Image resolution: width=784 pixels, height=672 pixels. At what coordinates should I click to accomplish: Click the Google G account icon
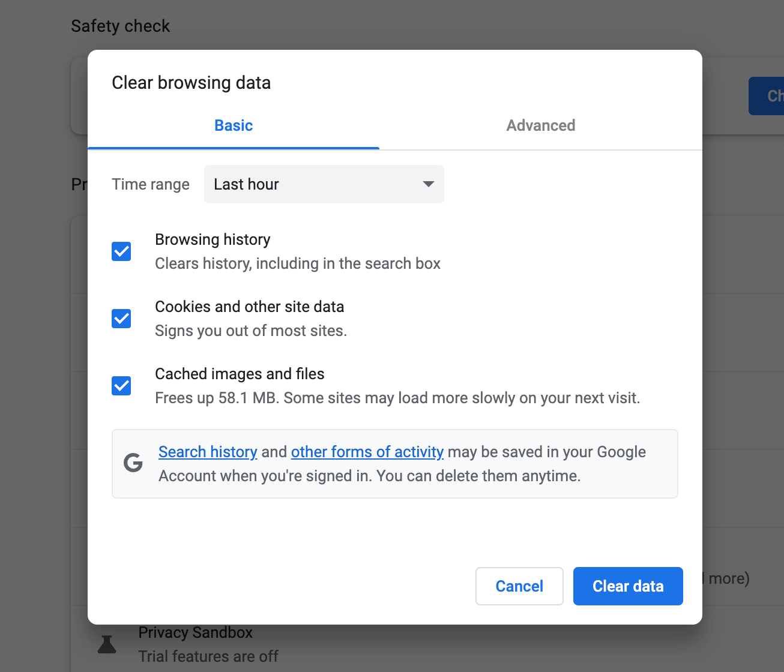[133, 463]
